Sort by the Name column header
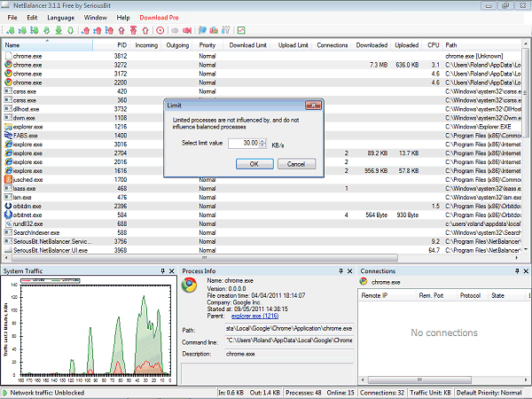Viewport: 532px width, 399px height. point(48,45)
